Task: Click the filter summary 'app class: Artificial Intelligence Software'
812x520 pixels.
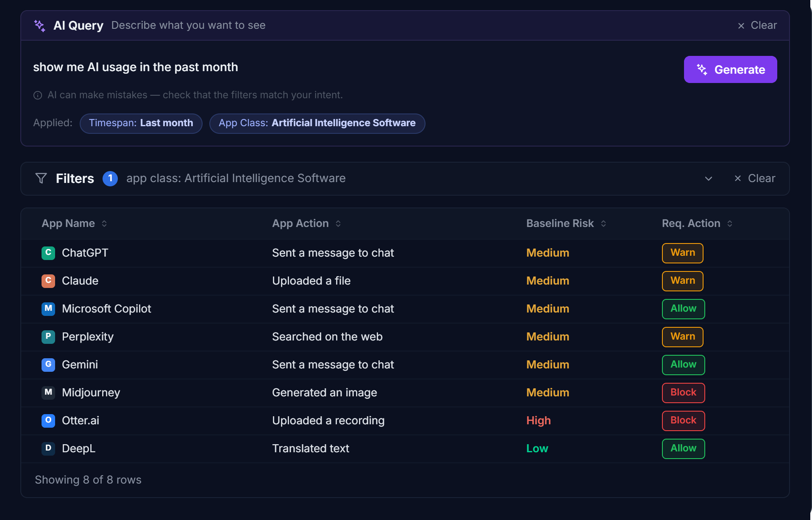Action: click(236, 178)
